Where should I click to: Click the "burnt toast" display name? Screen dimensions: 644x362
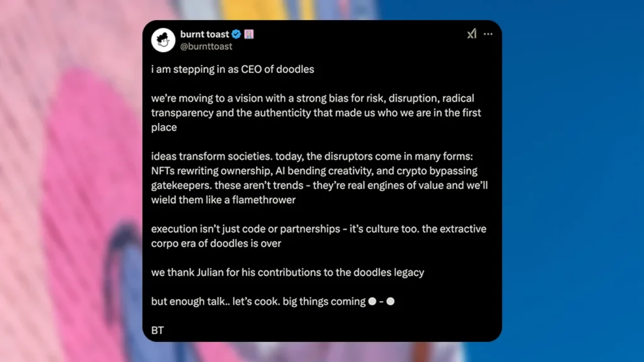click(x=204, y=34)
